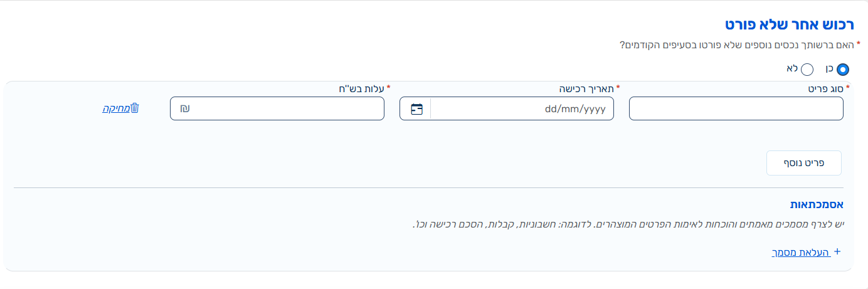Click the "אסמכתאות" subsection heading
Viewport: 868px width, 289px height.
pos(816,205)
